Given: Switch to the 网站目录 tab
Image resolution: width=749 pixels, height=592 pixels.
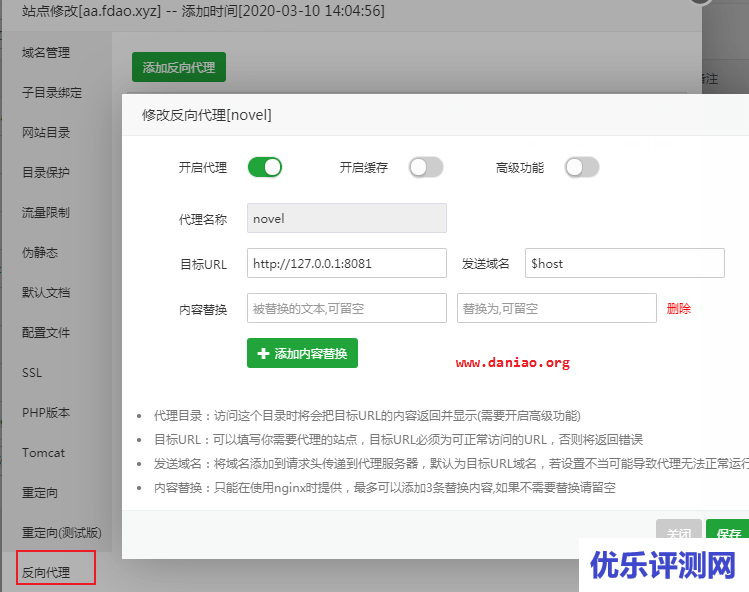Looking at the screenshot, I should click(x=46, y=132).
